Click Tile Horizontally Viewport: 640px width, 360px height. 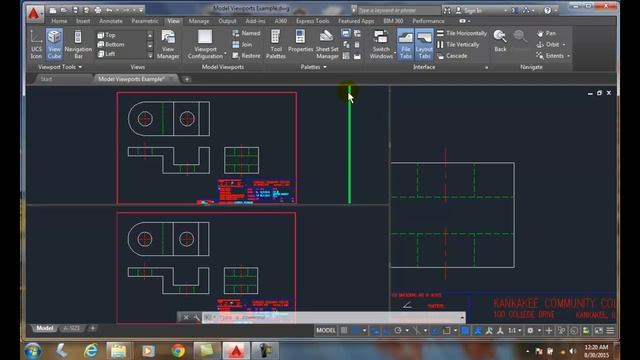coord(462,33)
